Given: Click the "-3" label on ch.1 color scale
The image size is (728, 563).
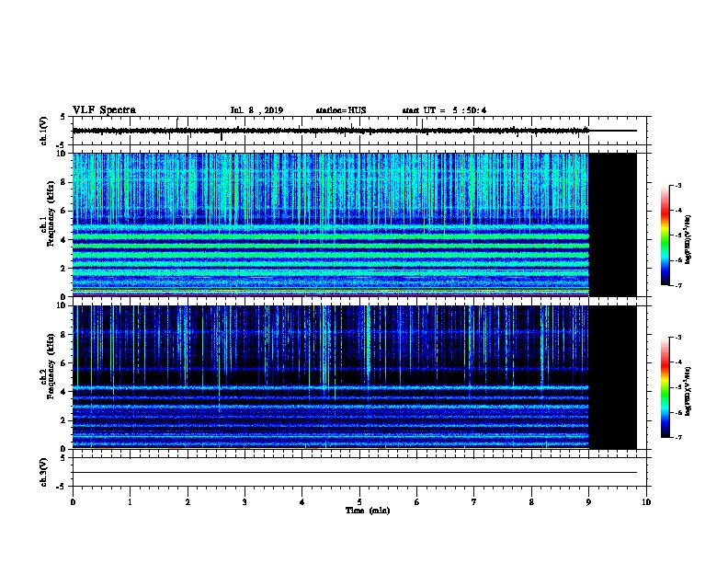Looking at the screenshot, I should pyautogui.click(x=677, y=185).
